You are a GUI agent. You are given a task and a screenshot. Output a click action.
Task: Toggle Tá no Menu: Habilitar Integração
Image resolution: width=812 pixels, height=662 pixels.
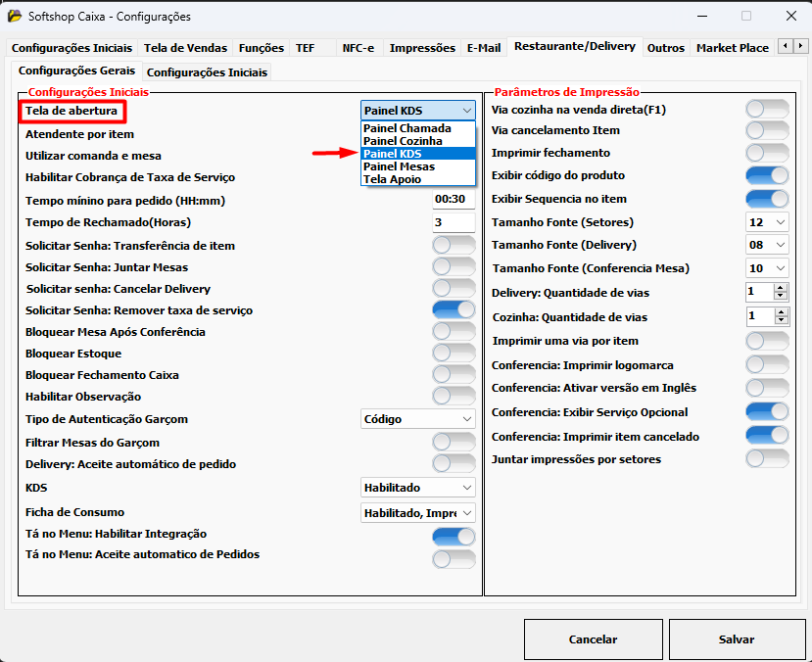454,536
